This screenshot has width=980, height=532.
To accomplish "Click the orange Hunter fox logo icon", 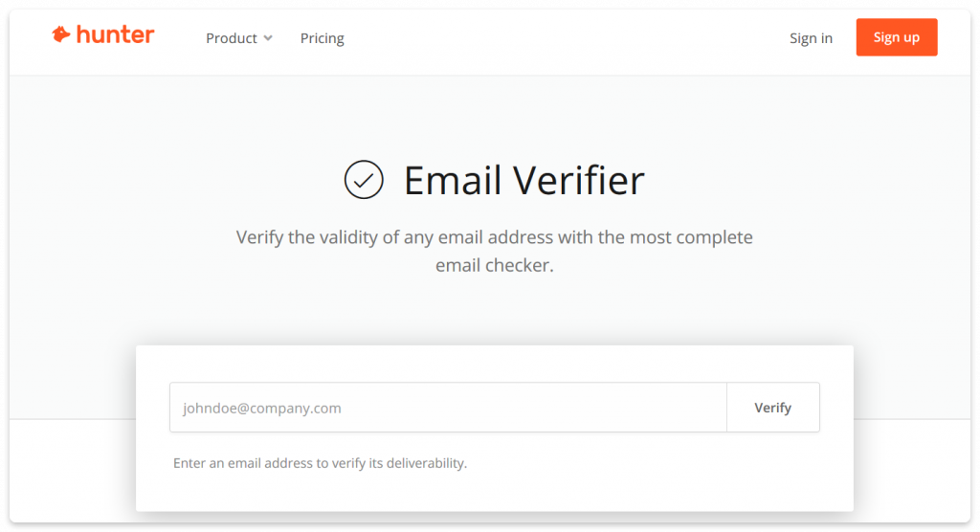I will (x=61, y=35).
